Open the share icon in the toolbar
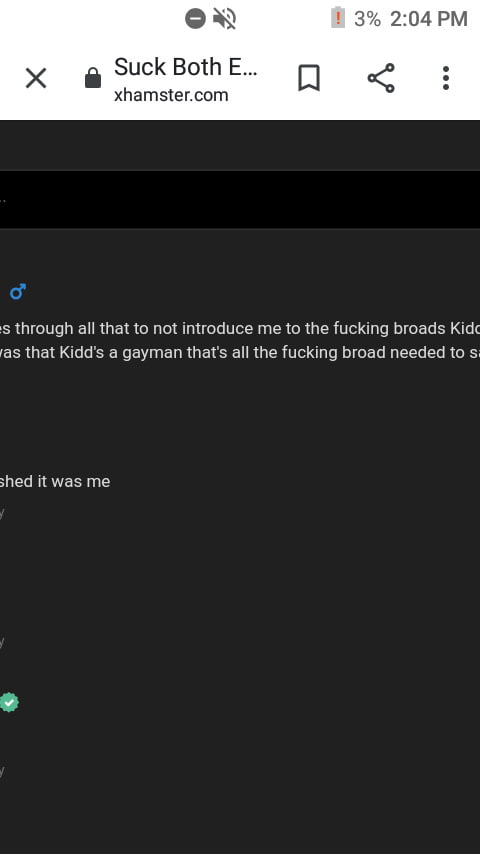The height and width of the screenshot is (854, 480). coord(381,78)
